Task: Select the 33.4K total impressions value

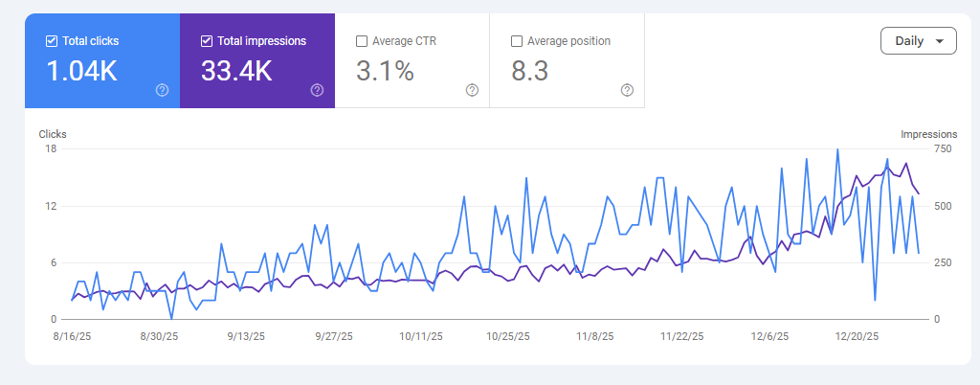Action: [236, 71]
